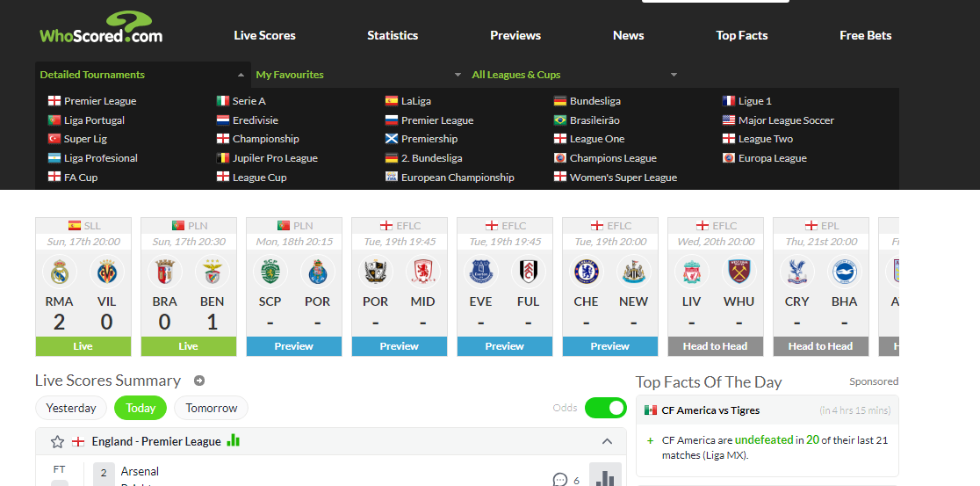The height and width of the screenshot is (486, 980).
Task: Click the Sporting CP crest
Action: 270,272
